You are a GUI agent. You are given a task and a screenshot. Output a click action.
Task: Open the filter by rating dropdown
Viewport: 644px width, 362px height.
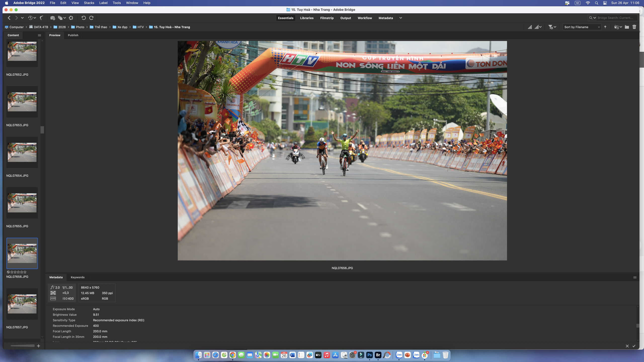[551, 27]
